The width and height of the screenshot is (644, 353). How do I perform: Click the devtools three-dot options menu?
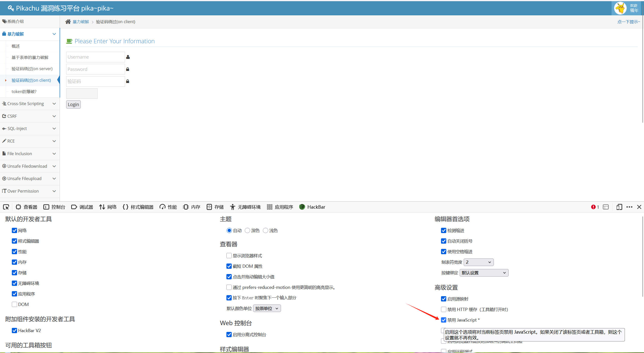click(x=629, y=207)
